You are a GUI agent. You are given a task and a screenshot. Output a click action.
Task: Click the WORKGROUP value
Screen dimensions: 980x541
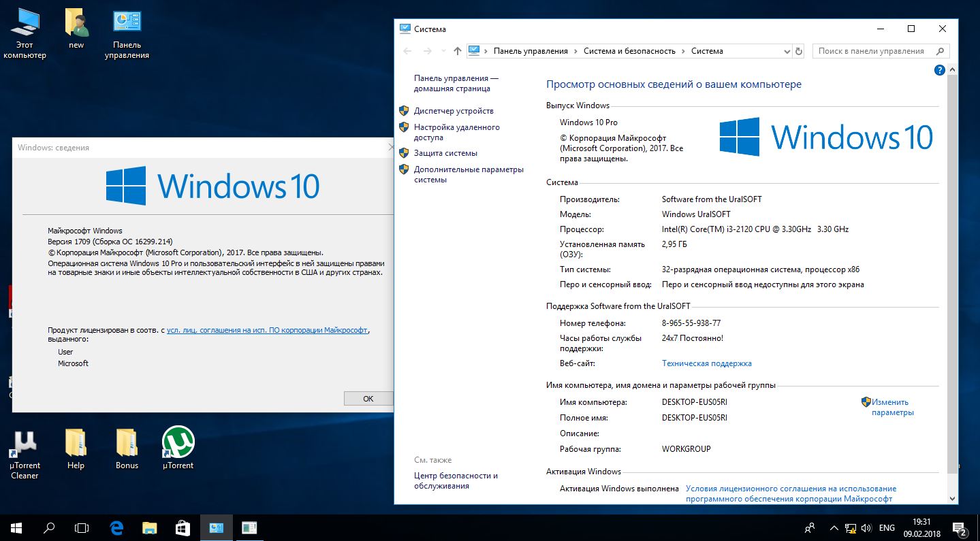pyautogui.click(x=686, y=449)
